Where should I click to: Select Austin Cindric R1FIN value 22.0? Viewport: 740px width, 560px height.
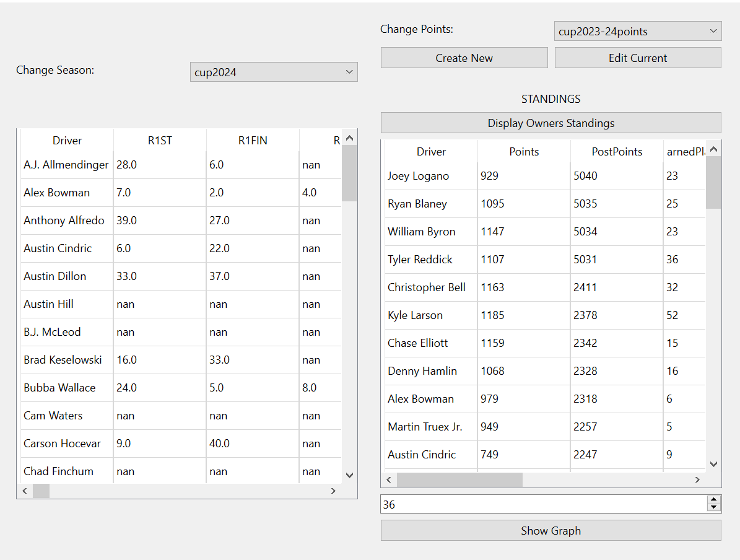coord(253,248)
